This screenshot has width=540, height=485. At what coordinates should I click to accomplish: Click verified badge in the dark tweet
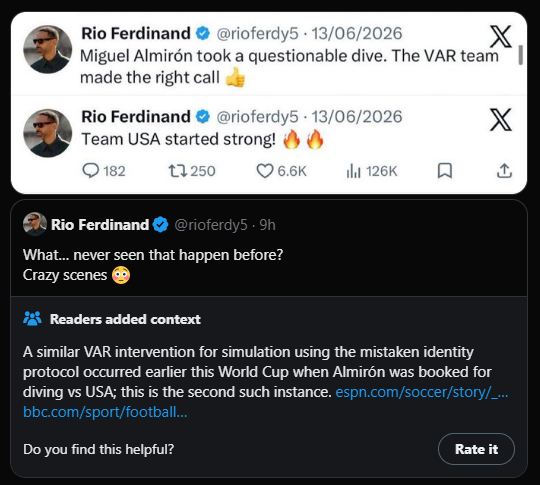point(160,225)
